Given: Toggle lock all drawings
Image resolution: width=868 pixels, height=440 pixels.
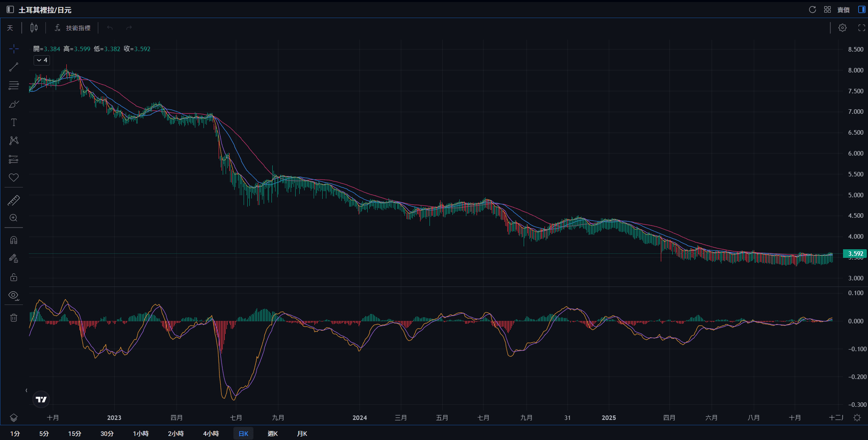Looking at the screenshot, I should 14,277.
